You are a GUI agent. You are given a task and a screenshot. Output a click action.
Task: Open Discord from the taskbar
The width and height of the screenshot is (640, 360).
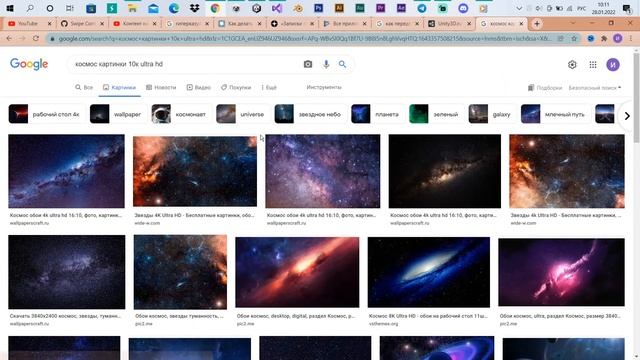[463, 8]
